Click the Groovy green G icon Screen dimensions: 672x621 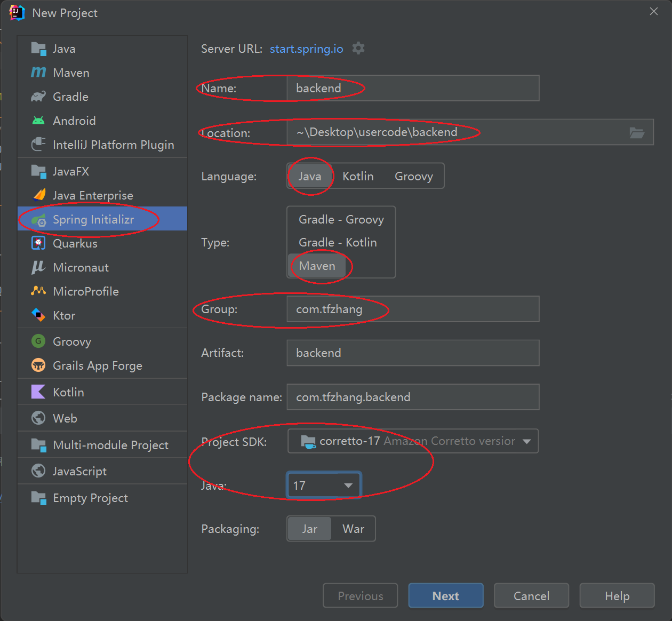(38, 341)
